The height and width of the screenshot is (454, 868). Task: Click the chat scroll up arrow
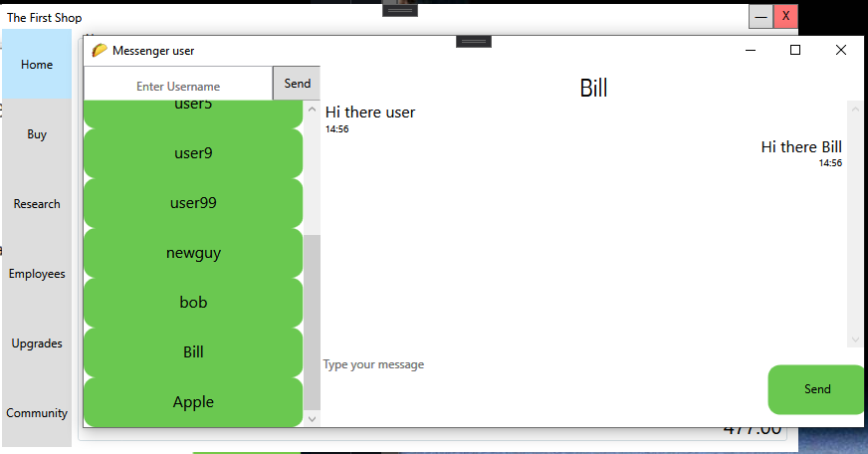point(855,110)
